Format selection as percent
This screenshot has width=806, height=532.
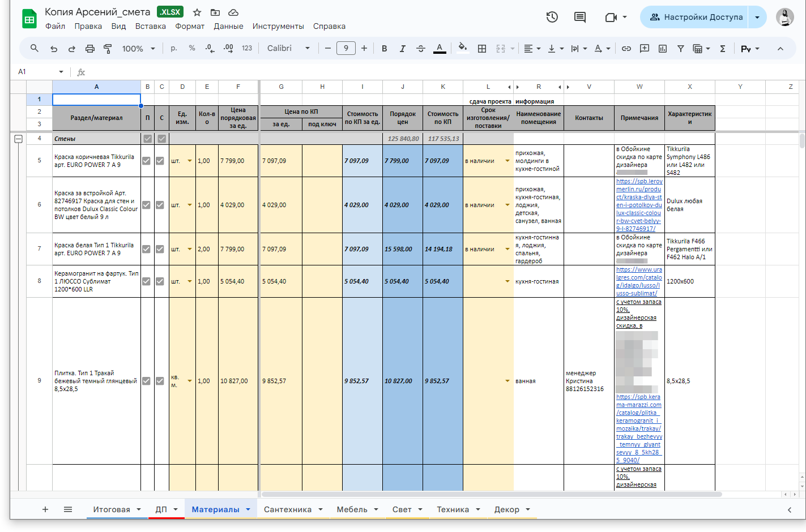tap(192, 49)
